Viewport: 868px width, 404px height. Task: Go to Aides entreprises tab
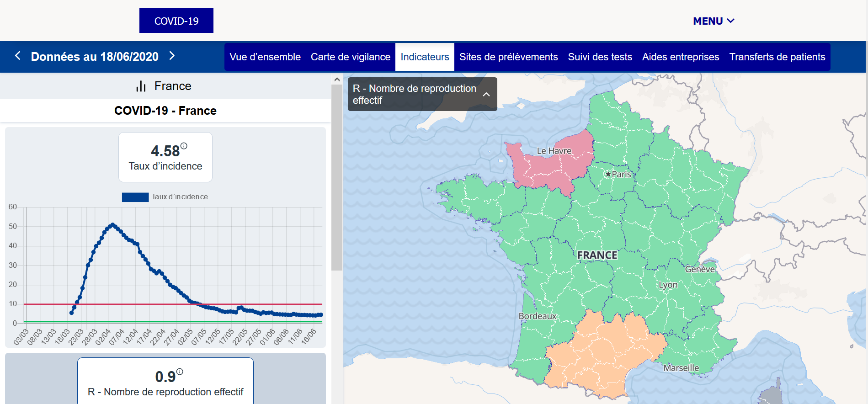(x=680, y=57)
